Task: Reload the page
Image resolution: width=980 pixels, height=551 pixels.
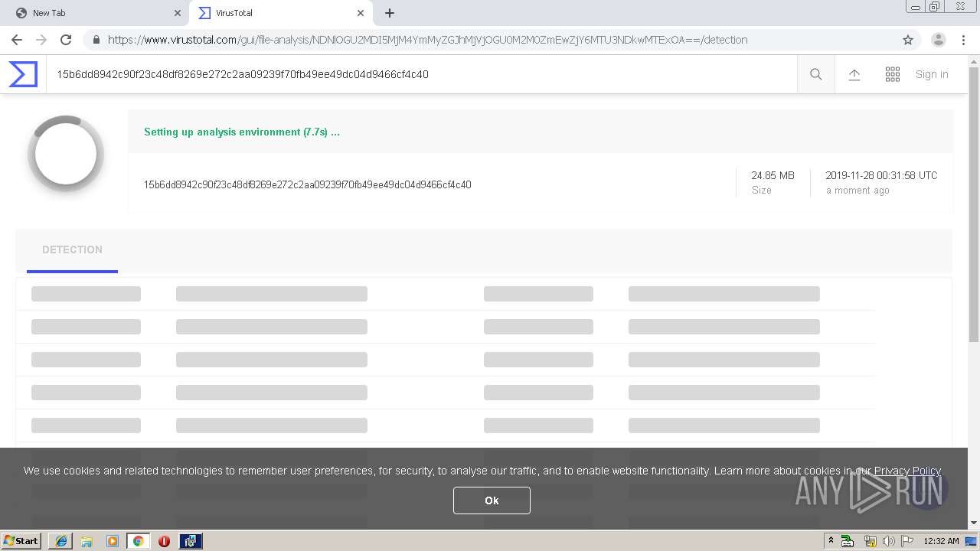Action: 66,40
